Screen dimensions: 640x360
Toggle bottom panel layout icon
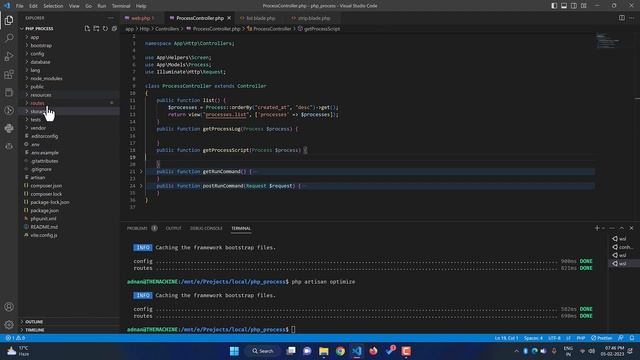point(564,6)
